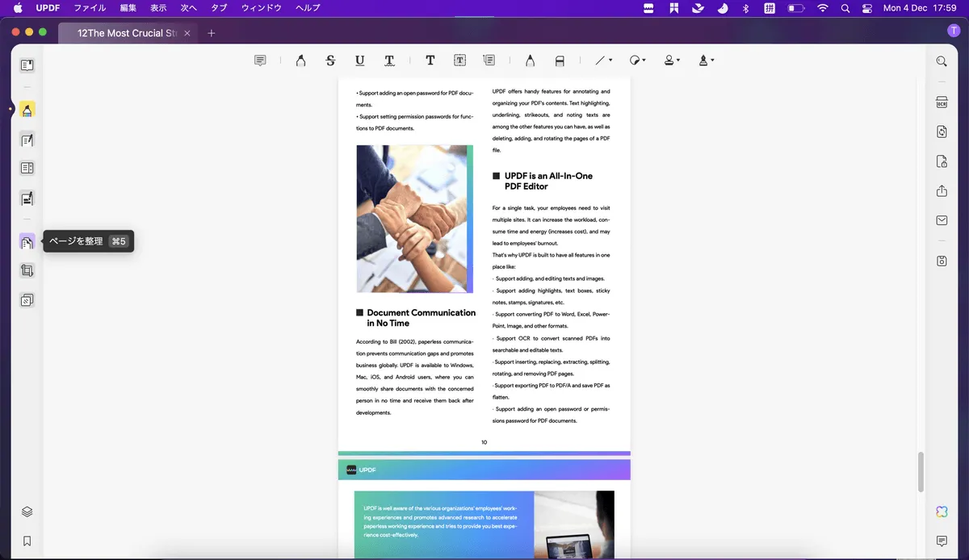Click the Save as other icon

pos(942,261)
